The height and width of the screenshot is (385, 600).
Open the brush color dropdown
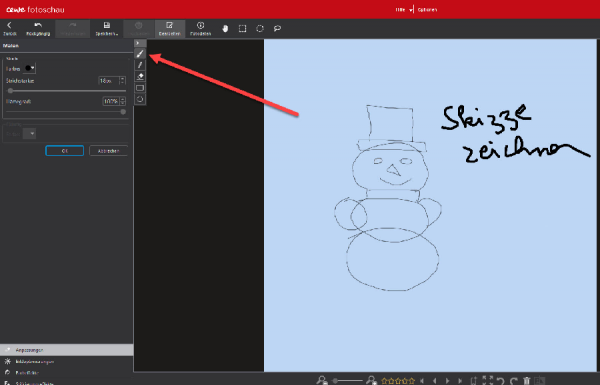tap(29, 69)
